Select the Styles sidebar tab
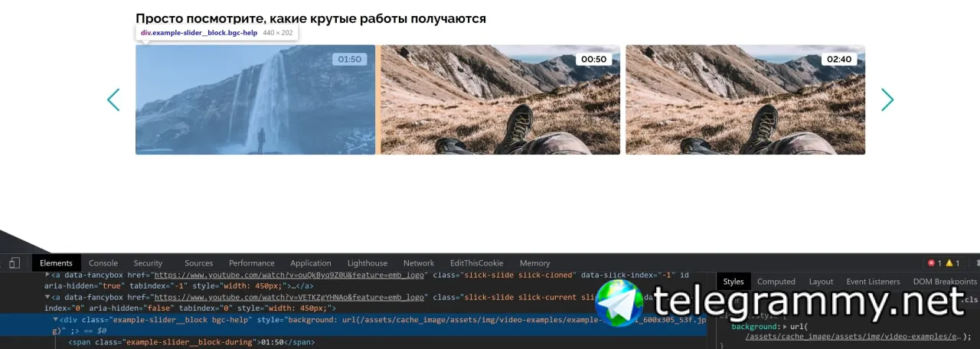 (733, 282)
